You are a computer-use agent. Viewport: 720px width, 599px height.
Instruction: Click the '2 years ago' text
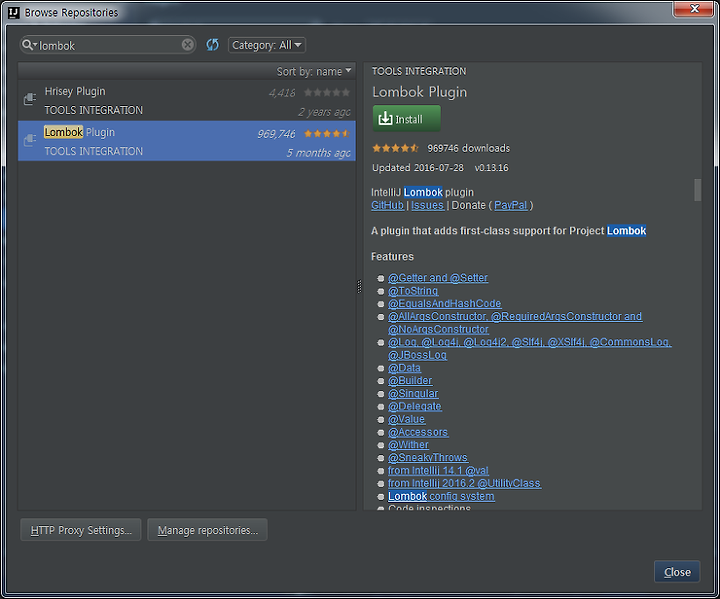(324, 112)
